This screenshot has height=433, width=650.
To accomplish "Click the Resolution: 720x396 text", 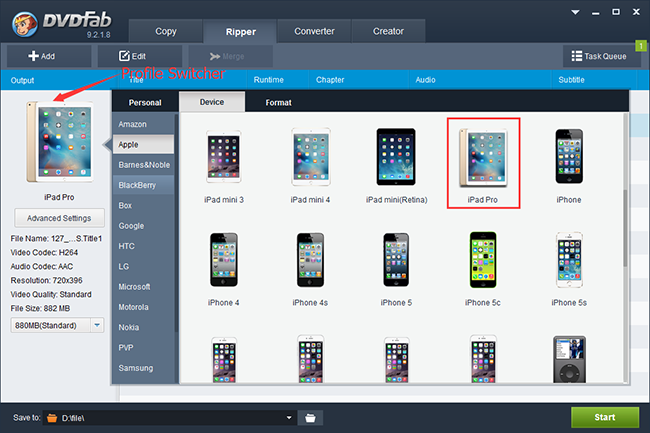I will (46, 280).
